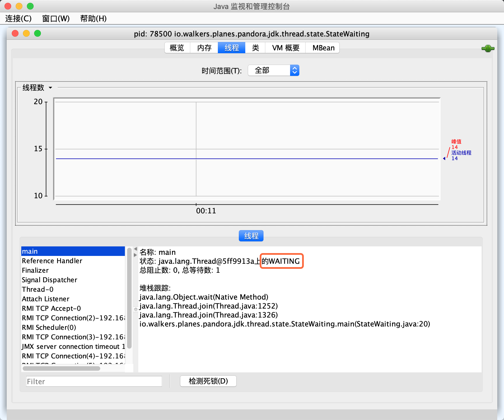
Task: Click the 线程 button above the thread panel
Action: click(x=251, y=235)
